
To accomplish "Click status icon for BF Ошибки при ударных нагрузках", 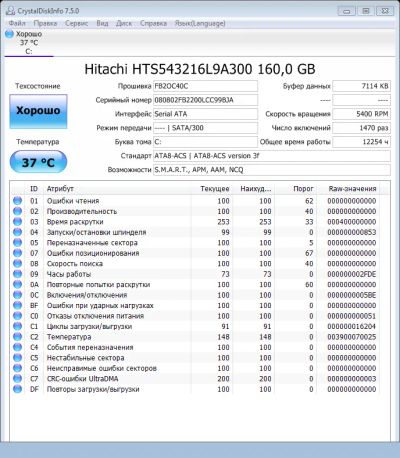I will (17, 305).
